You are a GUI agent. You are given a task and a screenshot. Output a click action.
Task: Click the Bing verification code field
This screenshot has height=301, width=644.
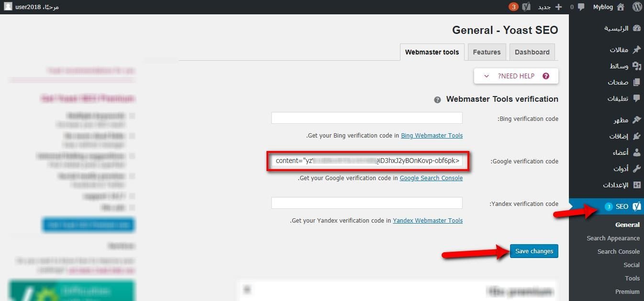tap(366, 118)
